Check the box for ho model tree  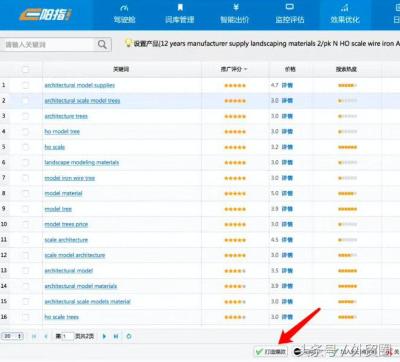point(25,131)
